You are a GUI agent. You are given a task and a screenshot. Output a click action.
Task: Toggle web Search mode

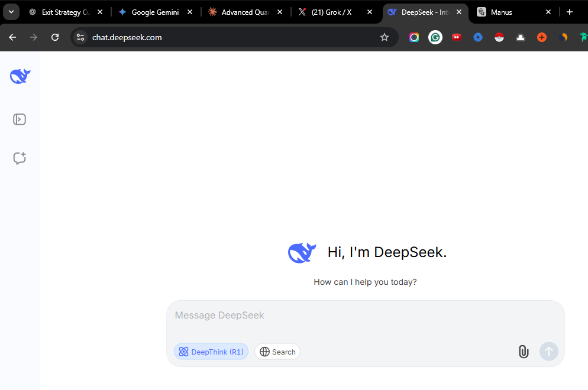[277, 352]
